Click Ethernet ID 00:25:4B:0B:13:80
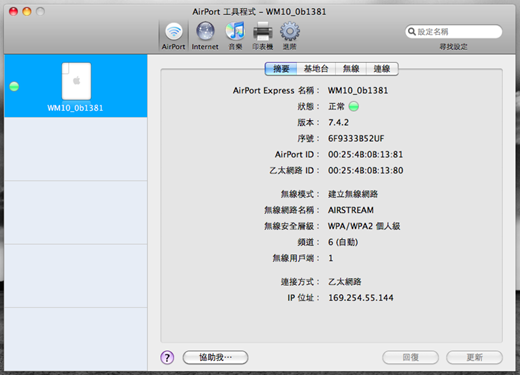The width and height of the screenshot is (520, 375). click(366, 171)
